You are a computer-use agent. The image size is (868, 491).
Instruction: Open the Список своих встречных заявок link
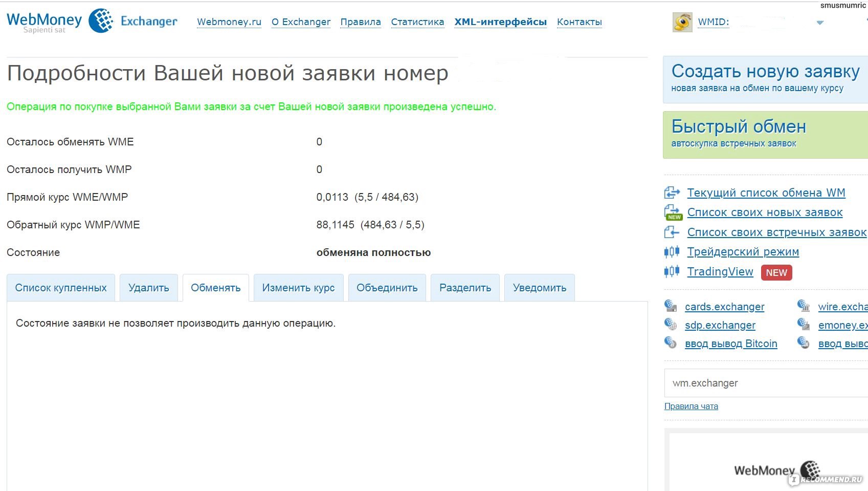(x=777, y=232)
